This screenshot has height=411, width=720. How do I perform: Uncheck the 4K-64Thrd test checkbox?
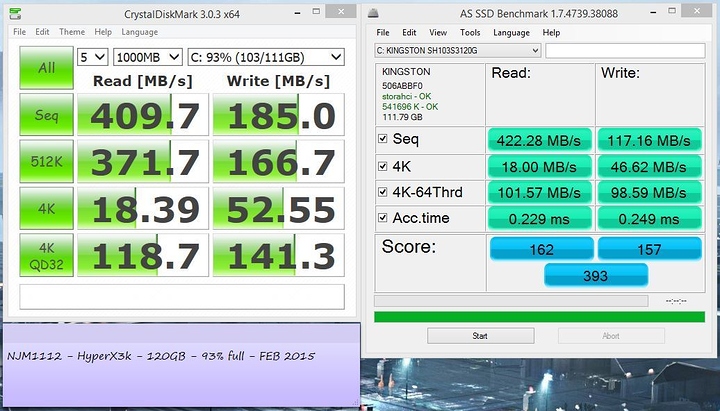click(383, 191)
